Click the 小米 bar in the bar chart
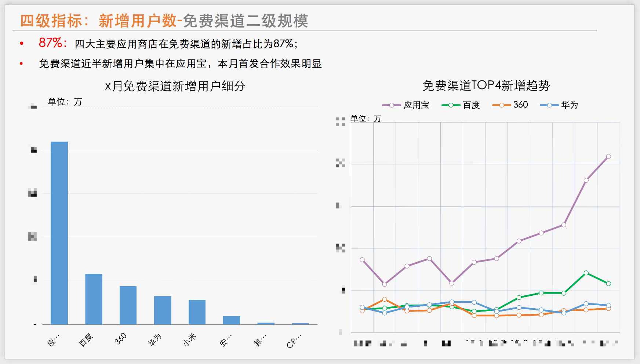This screenshot has width=640, height=364. (x=197, y=312)
